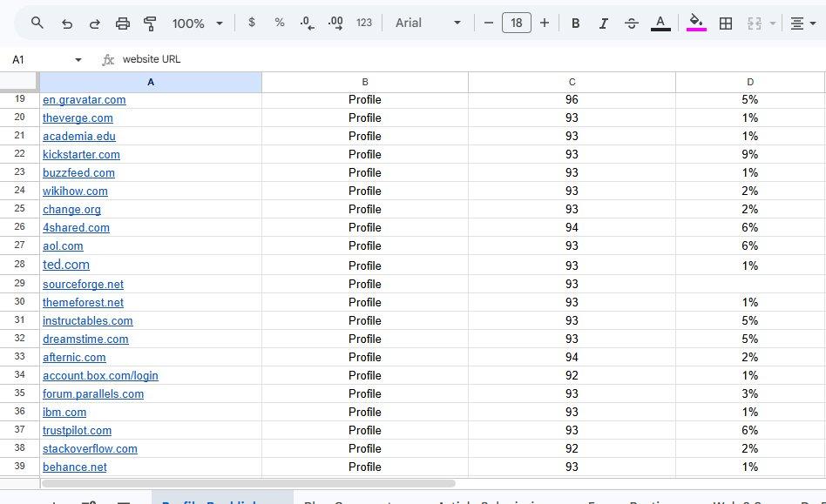The image size is (826, 504).
Task: Pick a text color
Action: click(660, 24)
